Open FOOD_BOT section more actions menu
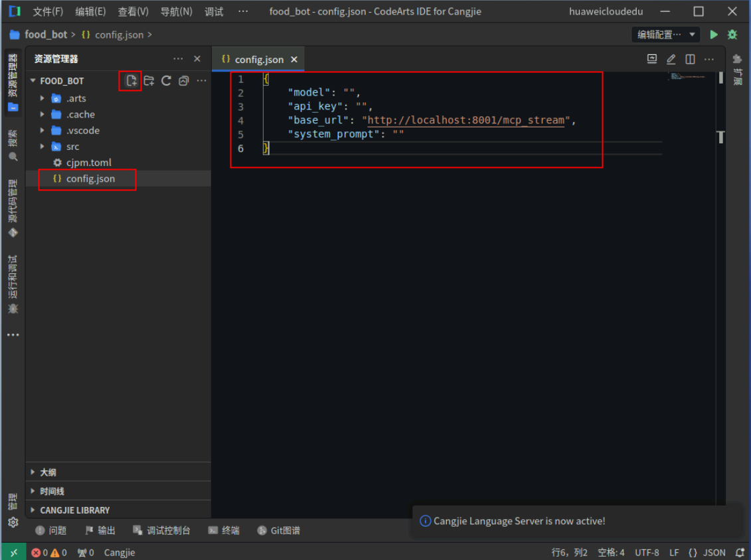Image resolution: width=751 pixels, height=560 pixels. 202,80
